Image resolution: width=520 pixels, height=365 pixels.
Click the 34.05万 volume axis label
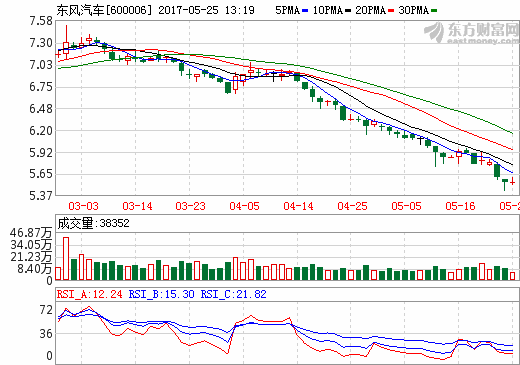pos(31,245)
